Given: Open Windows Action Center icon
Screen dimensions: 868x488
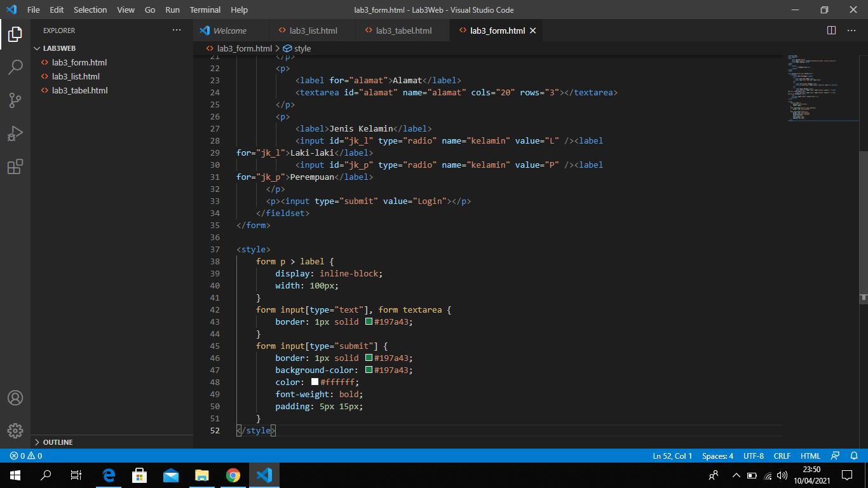Looking at the screenshot, I should pyautogui.click(x=847, y=475).
